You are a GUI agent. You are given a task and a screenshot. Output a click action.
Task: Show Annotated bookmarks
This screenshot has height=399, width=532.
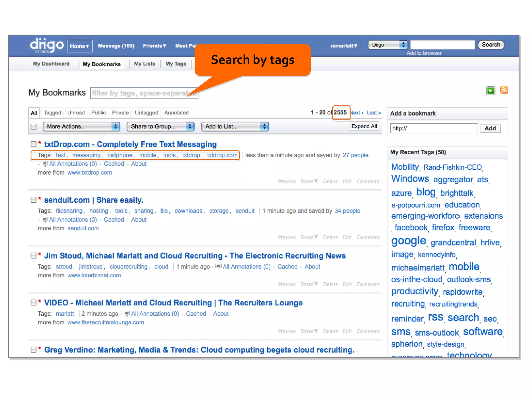[176, 113]
